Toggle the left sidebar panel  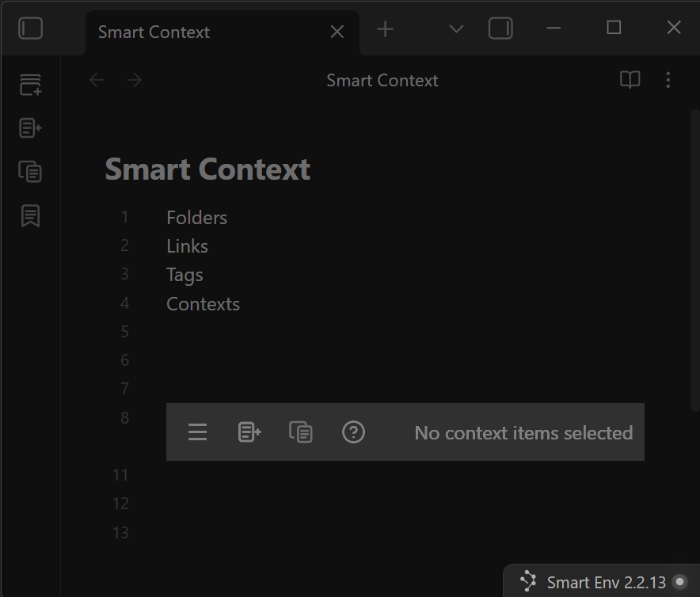coord(30,29)
